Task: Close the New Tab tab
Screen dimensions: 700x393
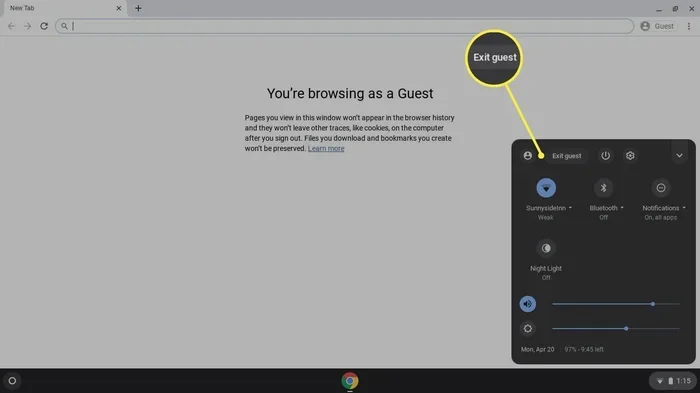Action: tap(119, 8)
